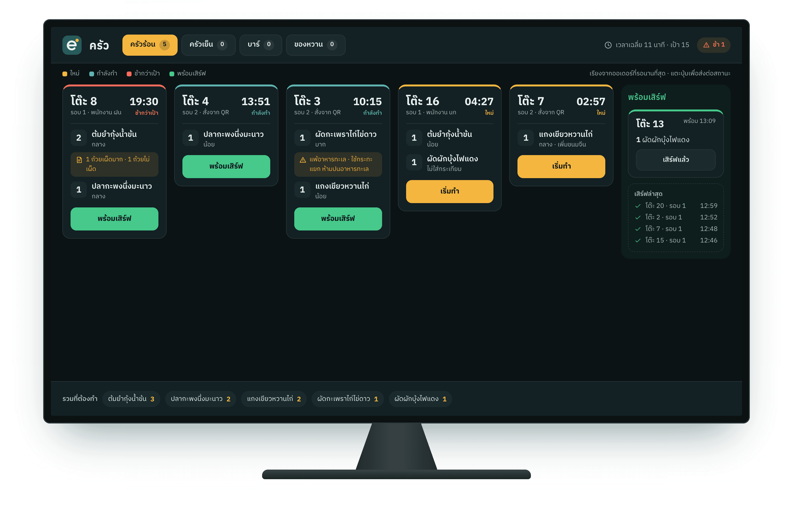The width and height of the screenshot is (793, 532).
Task: Click the ผัดผักบุ้งไฟแดง 1 summary chip
Action: coord(420,399)
